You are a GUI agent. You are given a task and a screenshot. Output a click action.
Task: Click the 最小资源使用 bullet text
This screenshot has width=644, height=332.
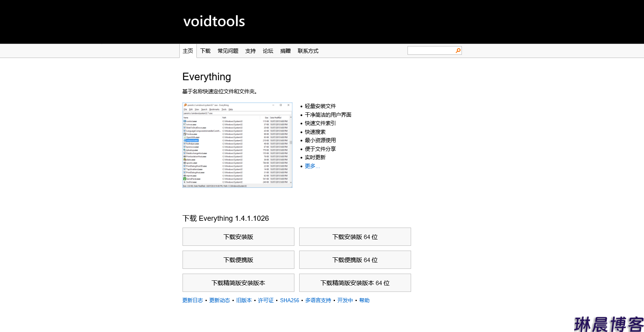[x=320, y=140]
